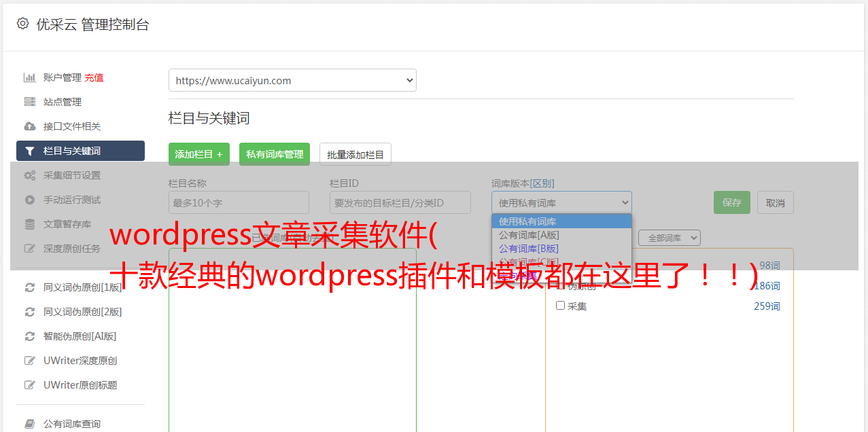868x432 pixels.
Task: Click the play icon for 手动运行测试
Action: coord(30,200)
